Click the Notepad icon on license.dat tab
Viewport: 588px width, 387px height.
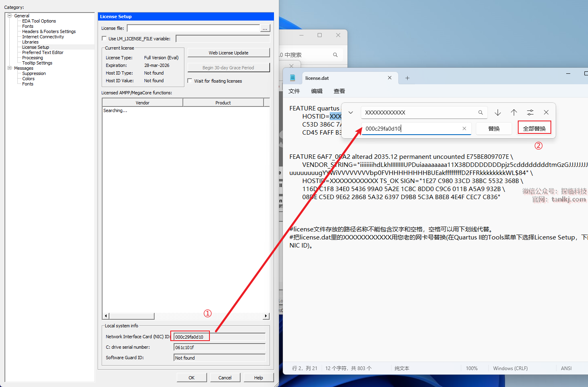point(293,78)
